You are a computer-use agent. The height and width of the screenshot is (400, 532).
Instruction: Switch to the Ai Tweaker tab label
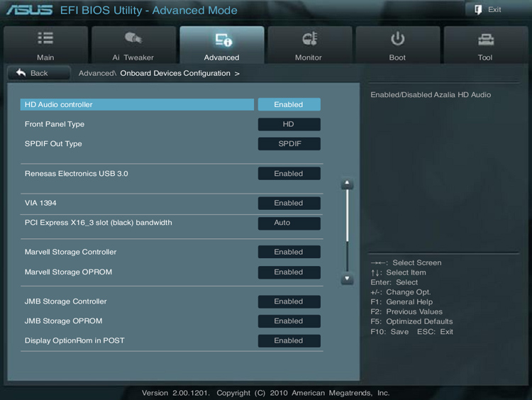133,57
